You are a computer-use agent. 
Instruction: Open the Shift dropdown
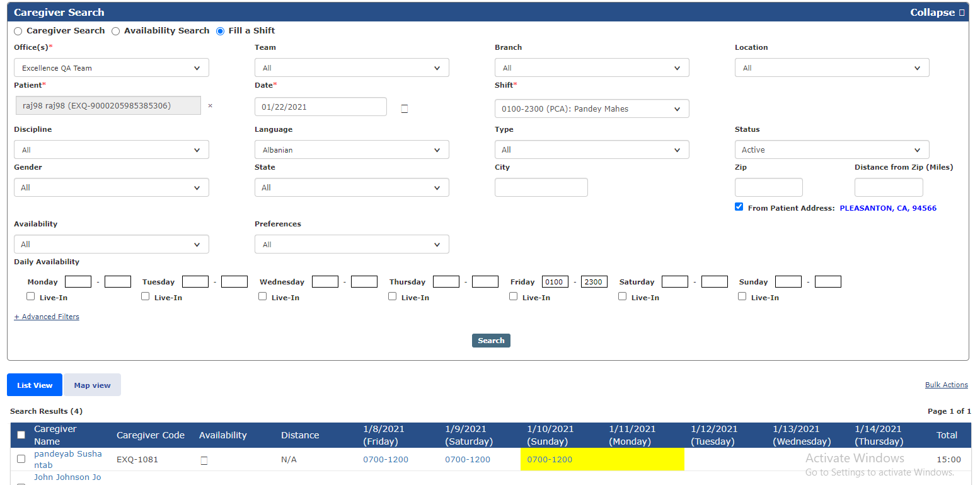[591, 109]
